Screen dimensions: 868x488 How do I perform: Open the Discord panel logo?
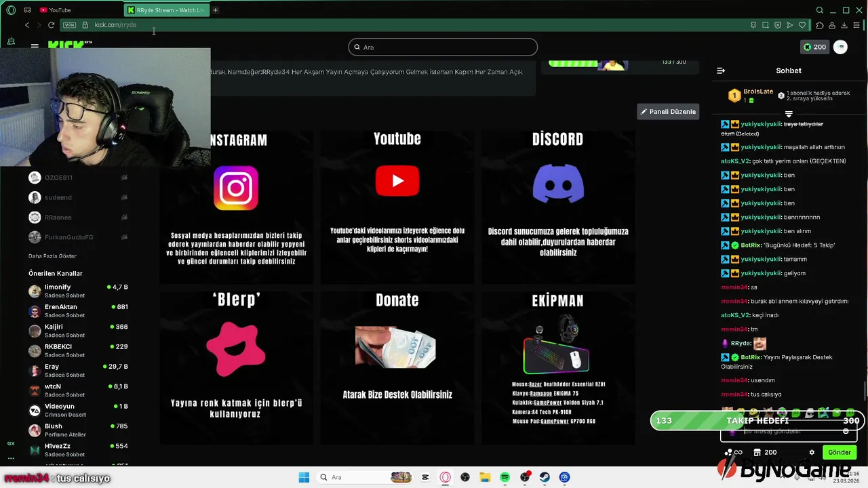coord(558,183)
